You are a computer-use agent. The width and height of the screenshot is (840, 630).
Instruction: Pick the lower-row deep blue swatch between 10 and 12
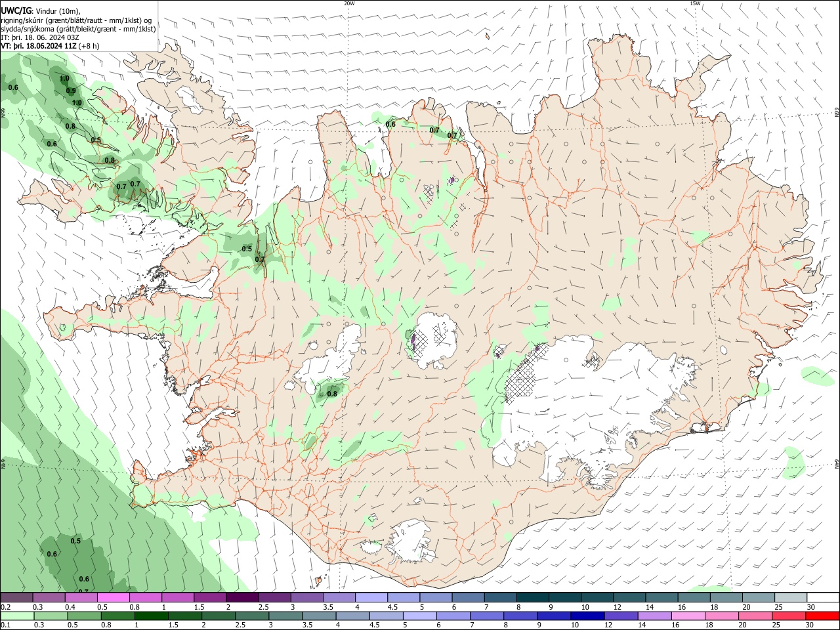click(587, 616)
